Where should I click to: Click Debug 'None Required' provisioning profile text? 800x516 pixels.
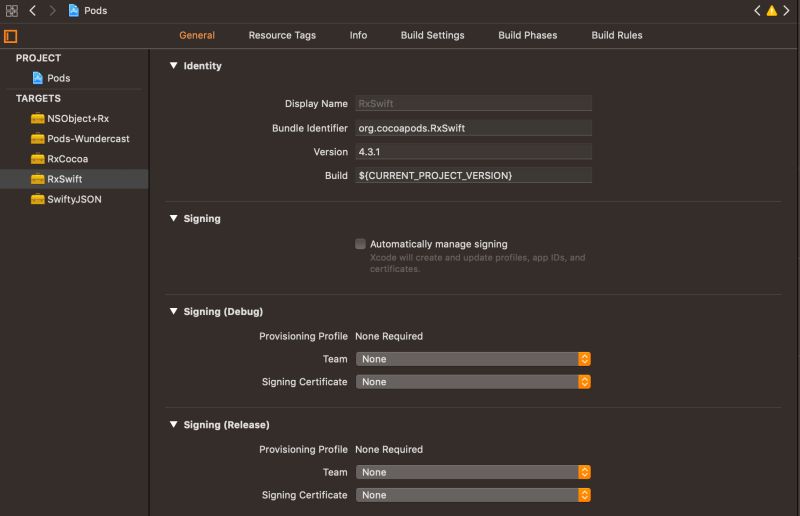point(389,336)
